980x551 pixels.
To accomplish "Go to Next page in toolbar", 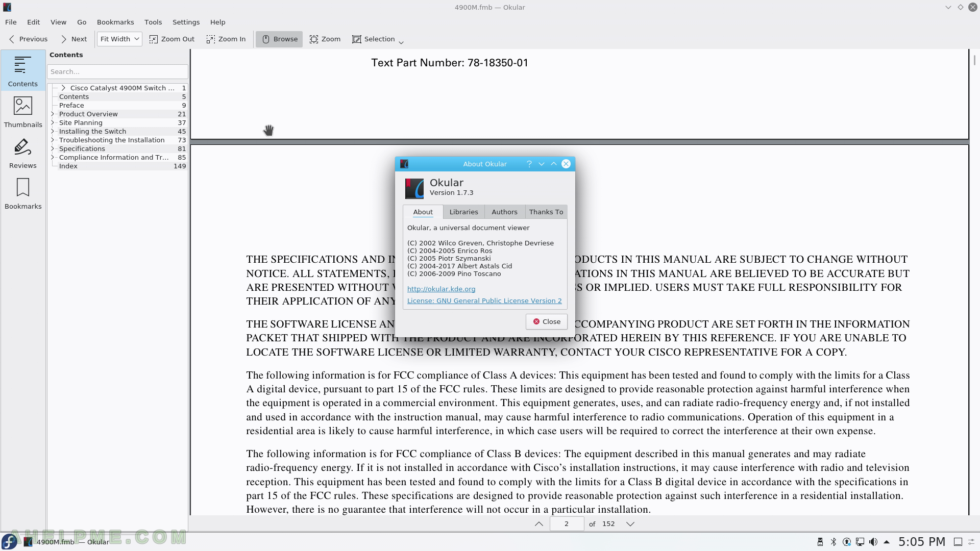I will (x=73, y=39).
